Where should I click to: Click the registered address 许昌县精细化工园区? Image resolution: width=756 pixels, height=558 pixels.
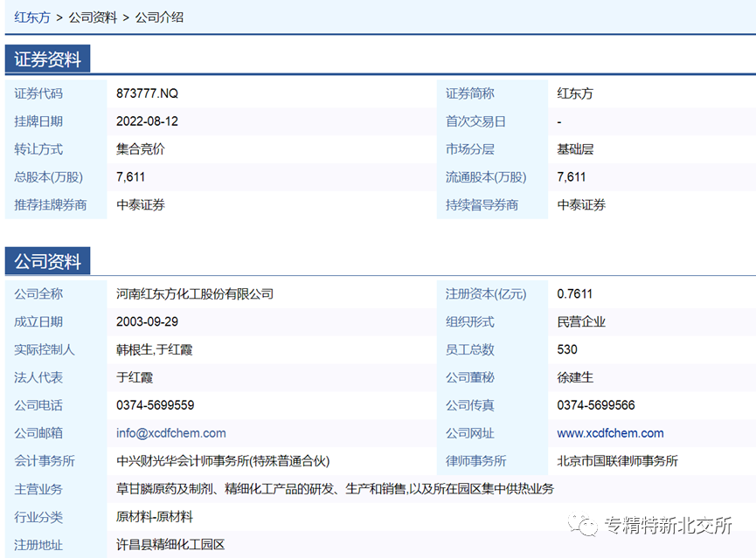[170, 544]
